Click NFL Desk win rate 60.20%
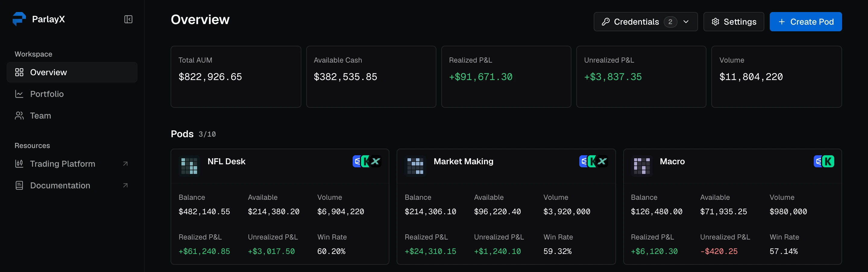868x272 pixels. (331, 252)
